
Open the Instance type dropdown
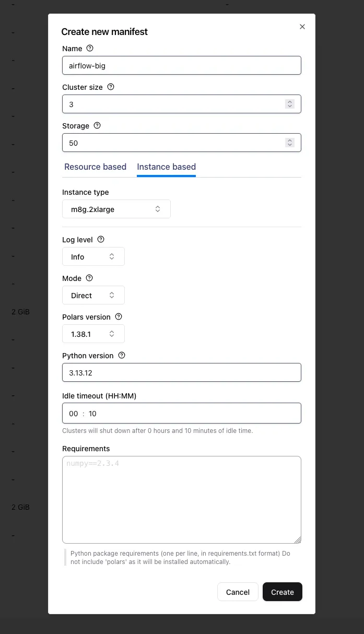(116, 209)
